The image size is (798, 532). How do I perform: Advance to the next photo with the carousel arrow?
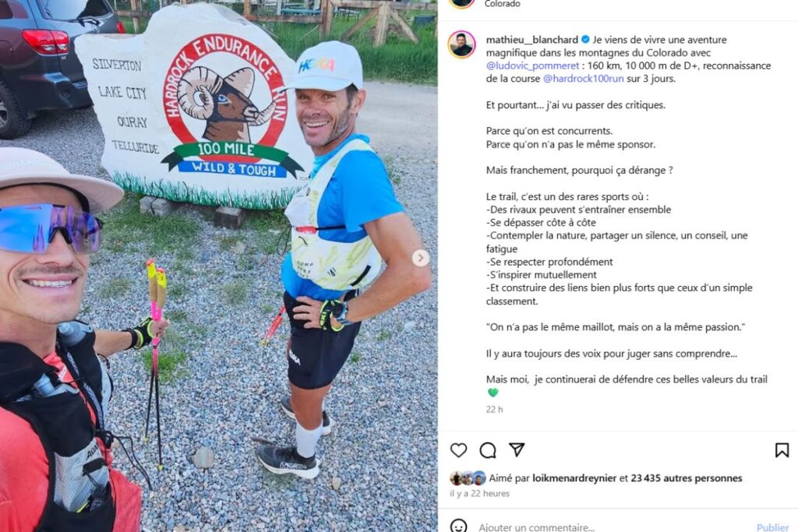tap(420, 258)
